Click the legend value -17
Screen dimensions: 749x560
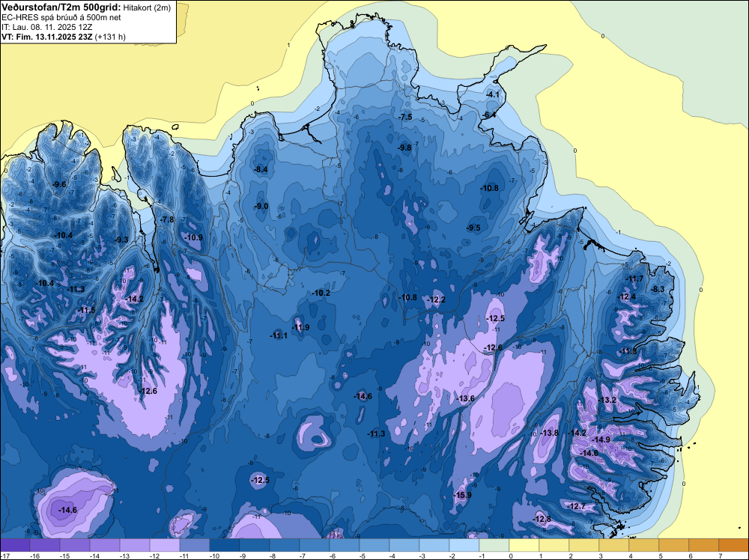pos(4,556)
